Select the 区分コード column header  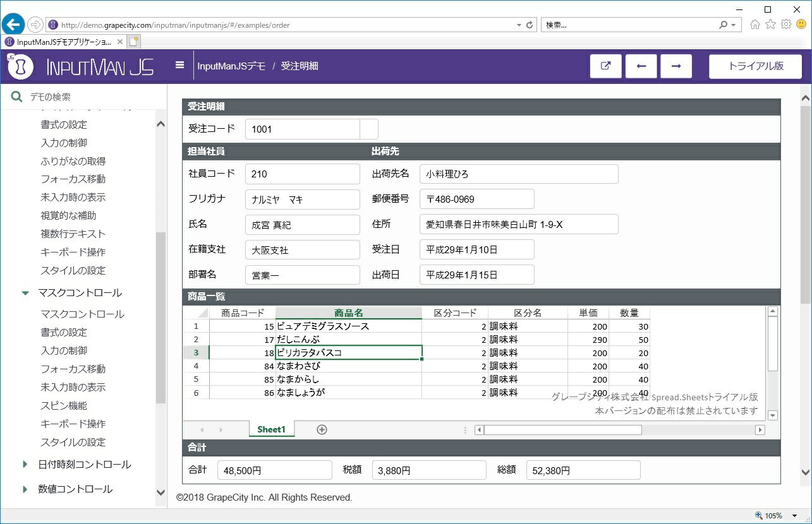tap(455, 313)
